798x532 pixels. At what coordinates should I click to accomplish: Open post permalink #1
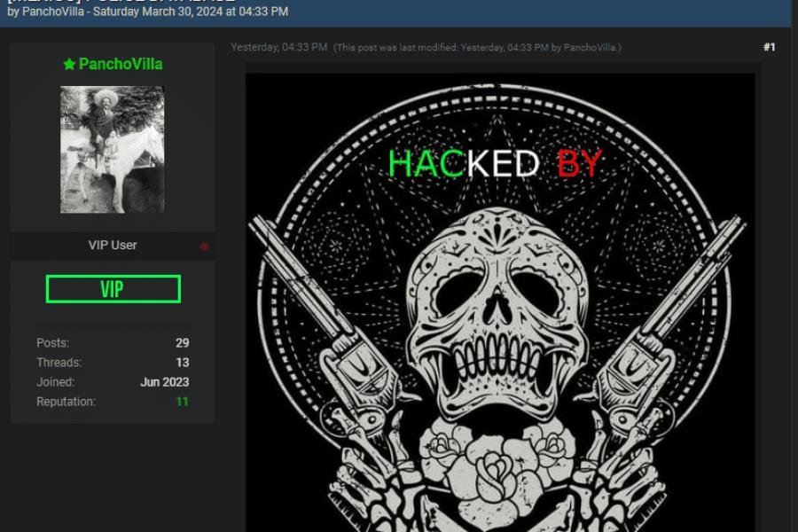pos(769,47)
